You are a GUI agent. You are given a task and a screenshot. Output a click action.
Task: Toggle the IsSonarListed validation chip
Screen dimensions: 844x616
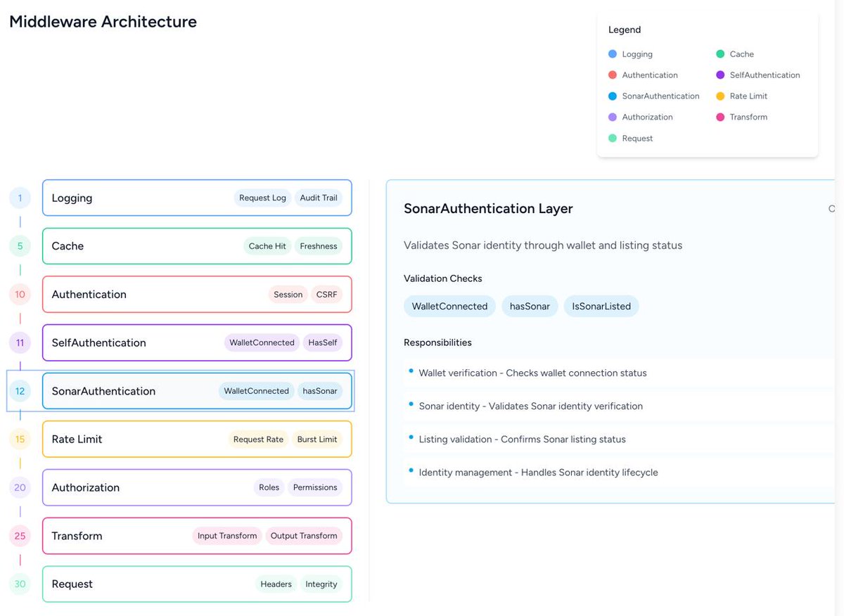(x=601, y=306)
